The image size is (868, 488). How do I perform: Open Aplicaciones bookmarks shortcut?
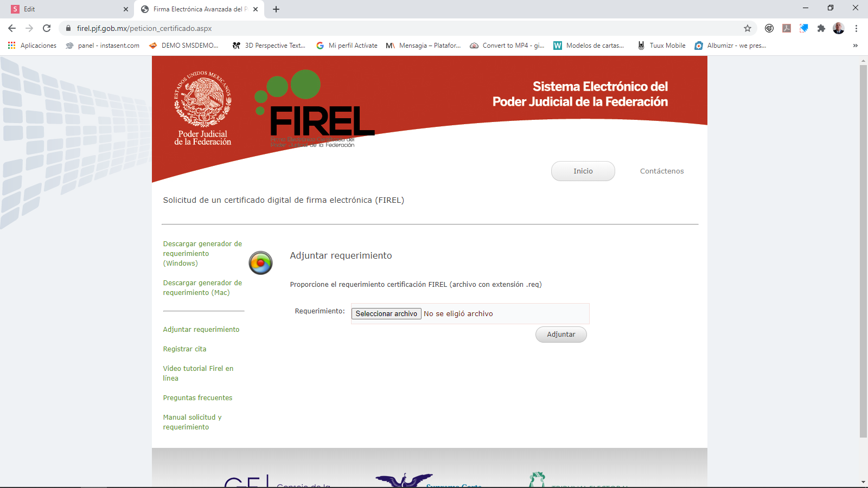click(x=32, y=46)
